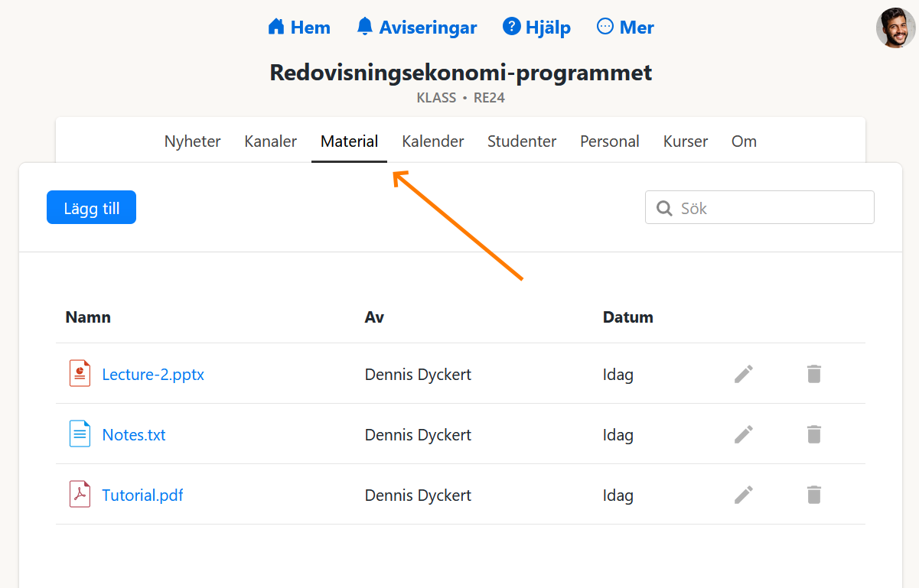Image resolution: width=919 pixels, height=588 pixels.
Task: Click the edit pencil for Lecture-2.pptx
Action: (x=744, y=374)
